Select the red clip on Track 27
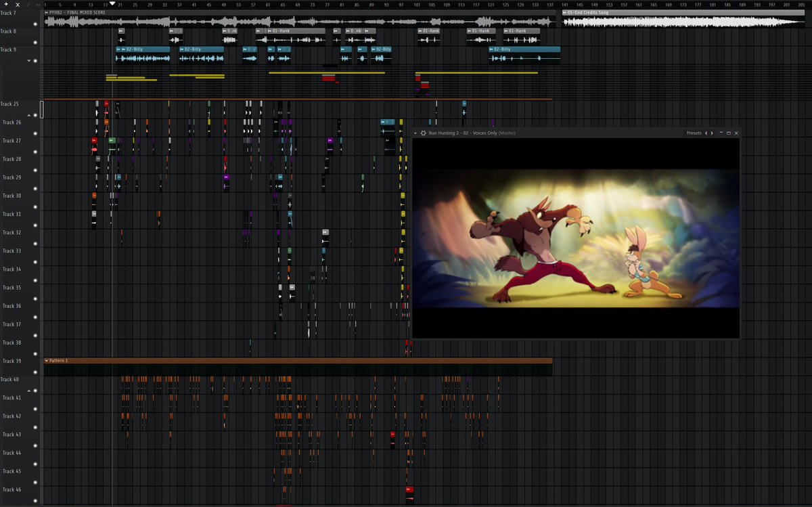The image size is (812, 507). pyautogui.click(x=94, y=146)
